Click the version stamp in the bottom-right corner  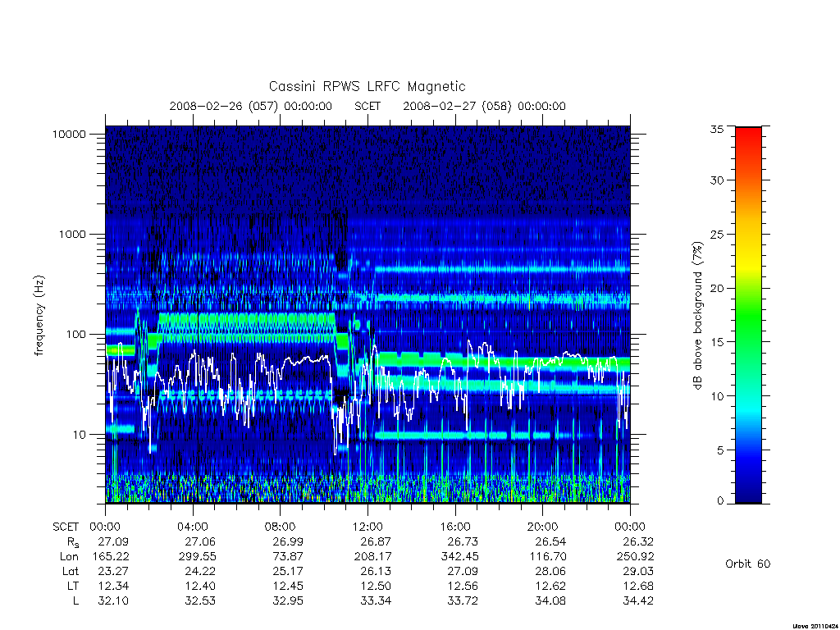814,626
